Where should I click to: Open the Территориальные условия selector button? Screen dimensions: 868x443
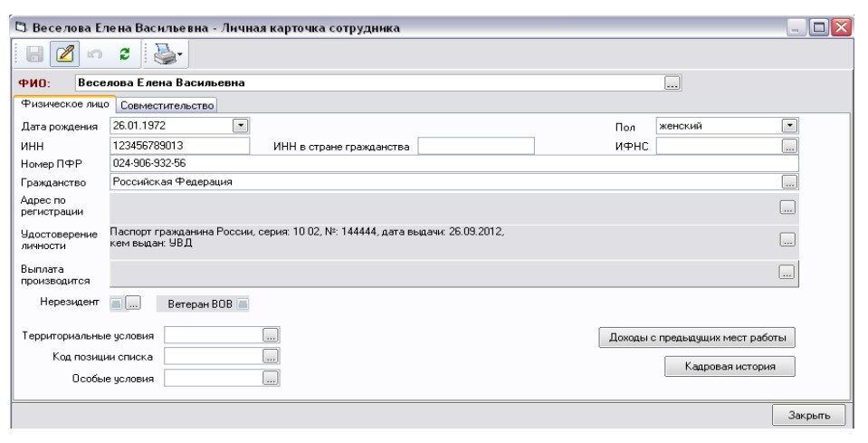pos(270,335)
